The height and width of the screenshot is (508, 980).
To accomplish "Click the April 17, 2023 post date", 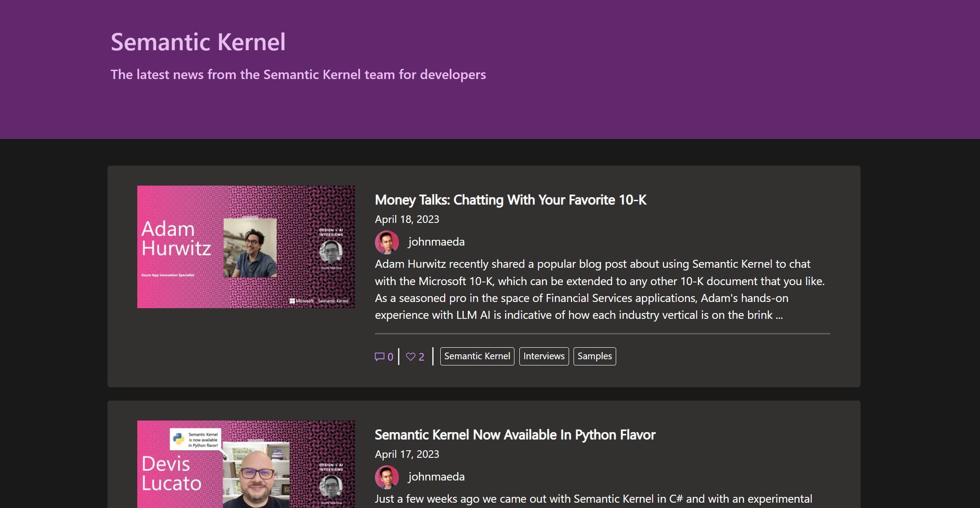I will pyautogui.click(x=406, y=454).
